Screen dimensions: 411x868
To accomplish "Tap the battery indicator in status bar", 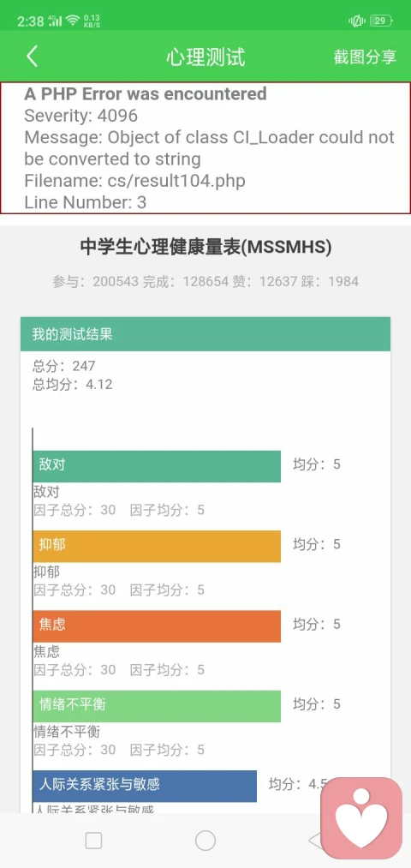I will [380, 21].
